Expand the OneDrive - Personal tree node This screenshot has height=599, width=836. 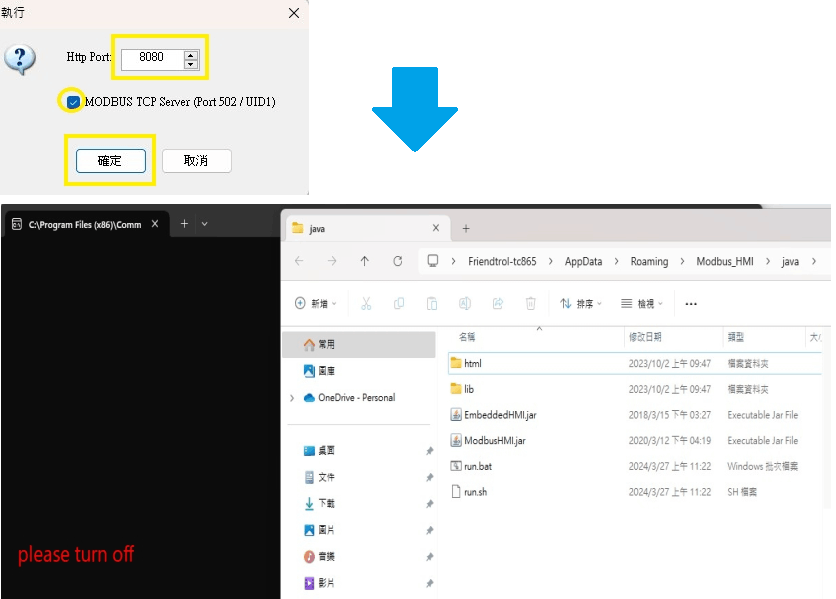(292, 398)
